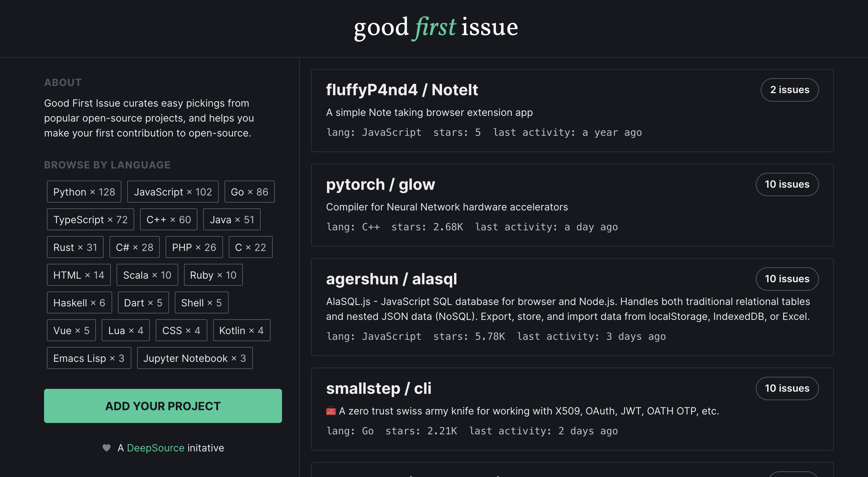The width and height of the screenshot is (868, 477).
Task: Visit the agershun / alasql repository
Action: pos(391,279)
